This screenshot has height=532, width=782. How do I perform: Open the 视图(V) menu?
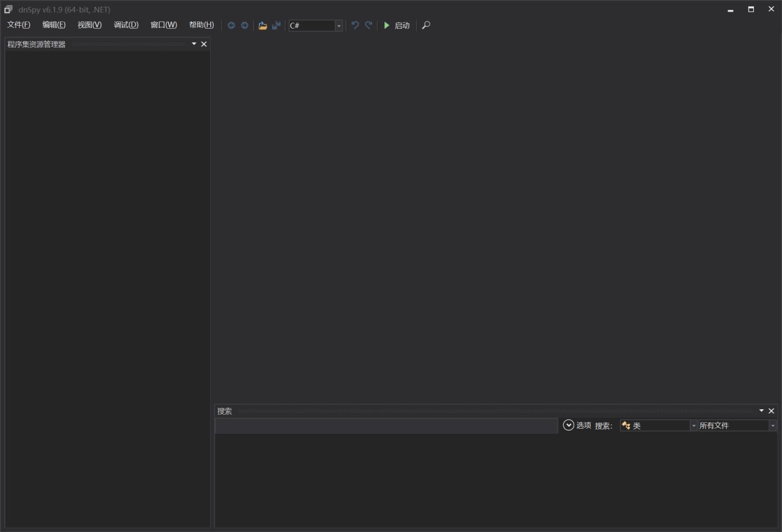click(x=90, y=25)
